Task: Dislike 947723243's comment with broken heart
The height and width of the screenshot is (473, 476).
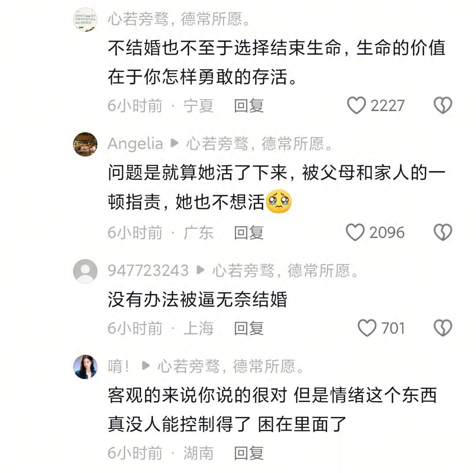Action: point(443,328)
